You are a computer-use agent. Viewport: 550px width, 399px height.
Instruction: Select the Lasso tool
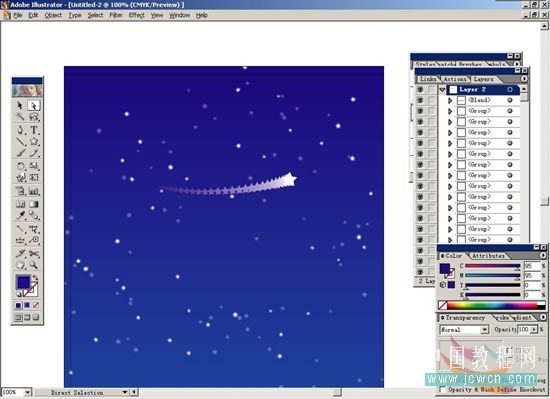point(34,117)
